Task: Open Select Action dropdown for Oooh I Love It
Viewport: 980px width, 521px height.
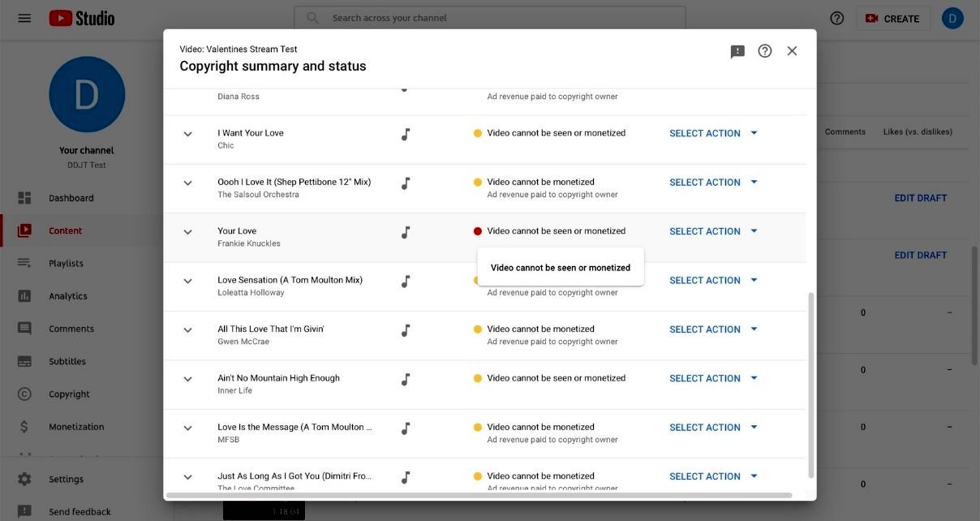Action: [712, 183]
